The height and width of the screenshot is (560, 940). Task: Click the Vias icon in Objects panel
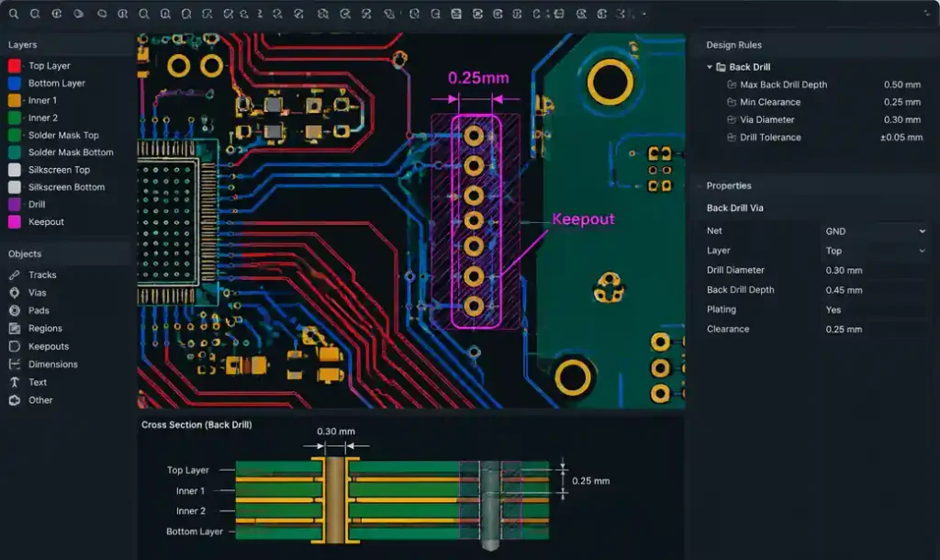pos(15,293)
